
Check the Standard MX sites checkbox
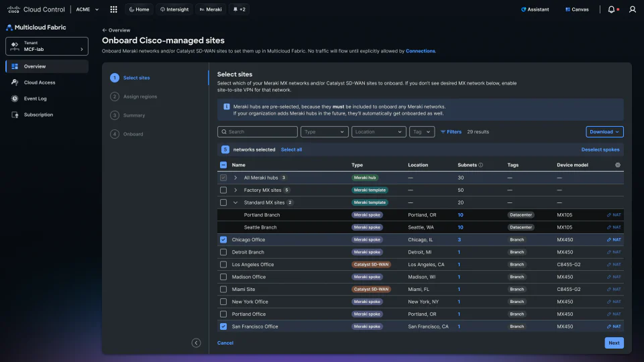pyautogui.click(x=223, y=202)
